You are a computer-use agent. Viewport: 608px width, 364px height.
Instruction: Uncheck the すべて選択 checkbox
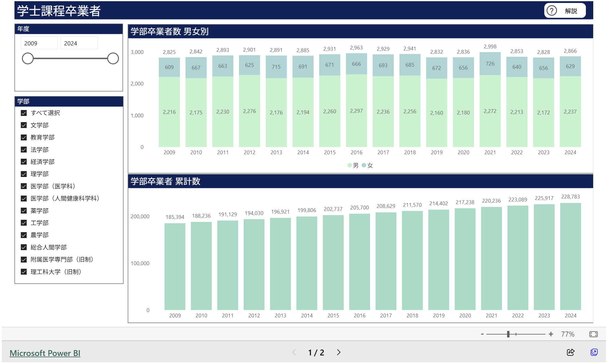click(x=24, y=113)
